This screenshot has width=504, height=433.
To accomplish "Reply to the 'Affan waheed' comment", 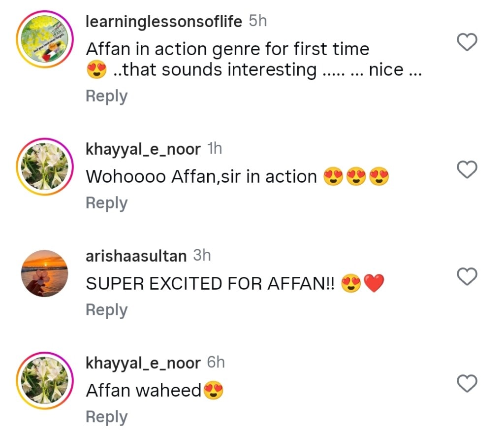I will (x=106, y=417).
